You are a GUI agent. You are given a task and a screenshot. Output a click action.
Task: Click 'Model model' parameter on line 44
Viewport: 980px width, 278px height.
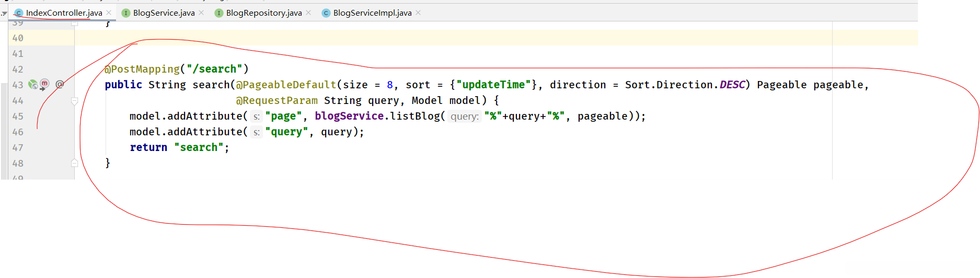(446, 100)
